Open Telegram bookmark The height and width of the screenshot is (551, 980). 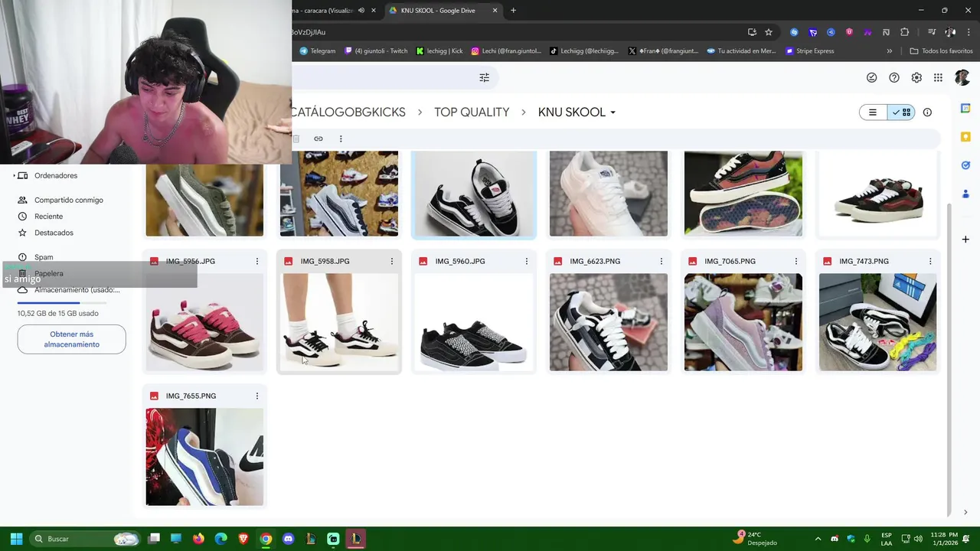(x=318, y=51)
